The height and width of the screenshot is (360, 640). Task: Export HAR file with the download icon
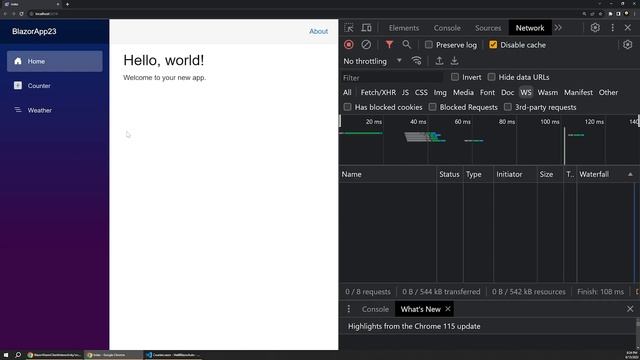click(x=454, y=61)
